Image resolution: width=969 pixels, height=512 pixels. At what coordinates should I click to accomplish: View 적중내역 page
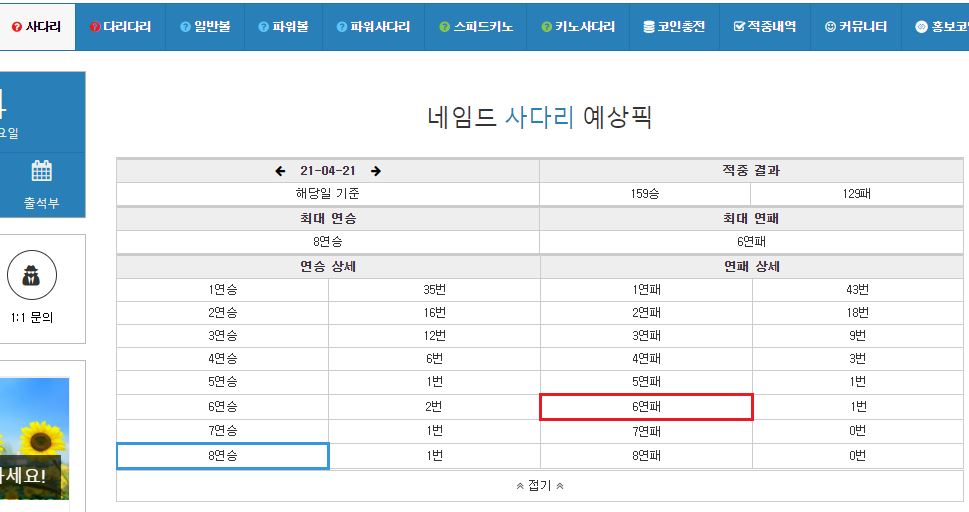click(x=765, y=27)
